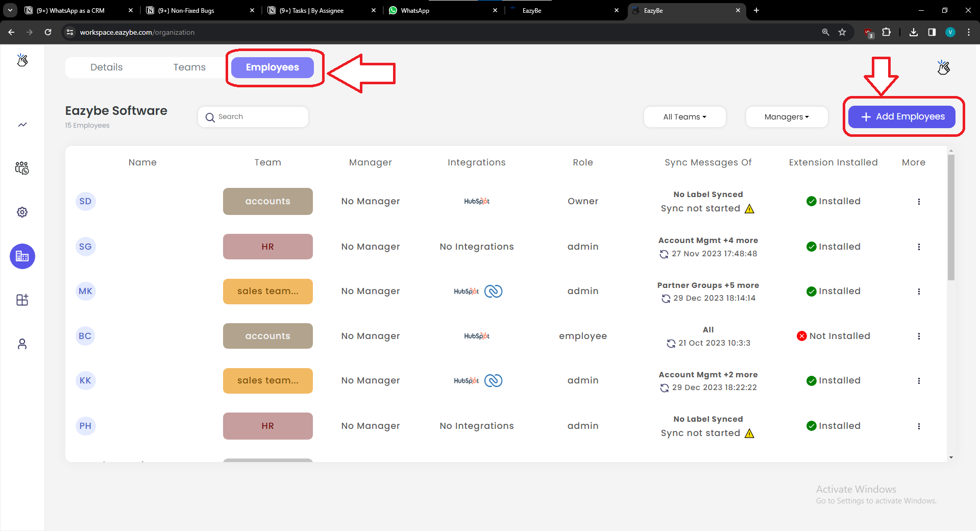980x531 pixels.
Task: Open the add-widgets grid icon in sidebar
Action: click(x=22, y=300)
